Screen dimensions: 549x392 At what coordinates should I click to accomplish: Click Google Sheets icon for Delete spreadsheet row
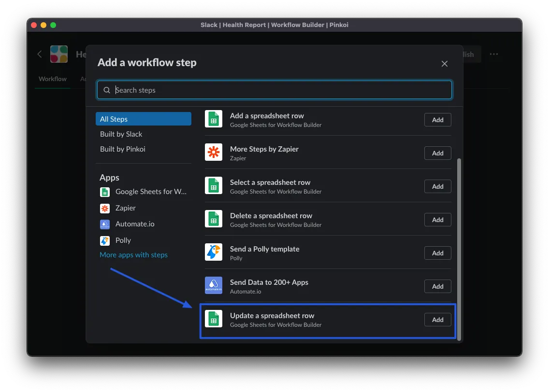pyautogui.click(x=213, y=219)
